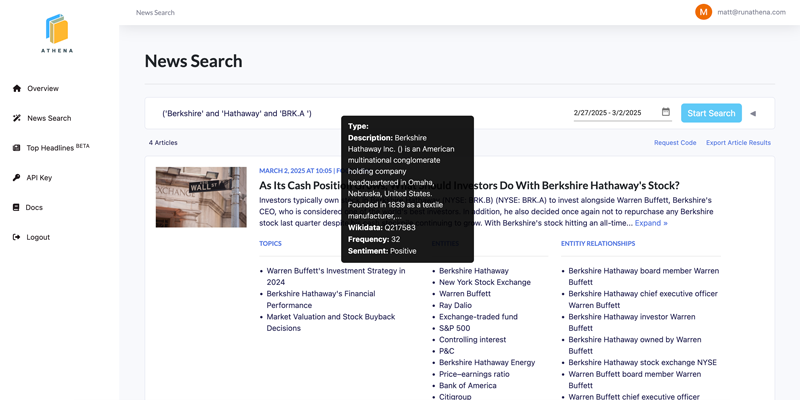Click the P&C entity
The width and height of the screenshot is (800, 400).
coord(446,351)
